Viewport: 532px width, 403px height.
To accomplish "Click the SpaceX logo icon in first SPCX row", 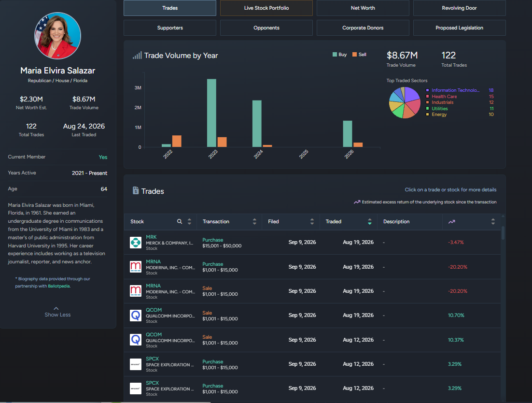I will click(136, 364).
